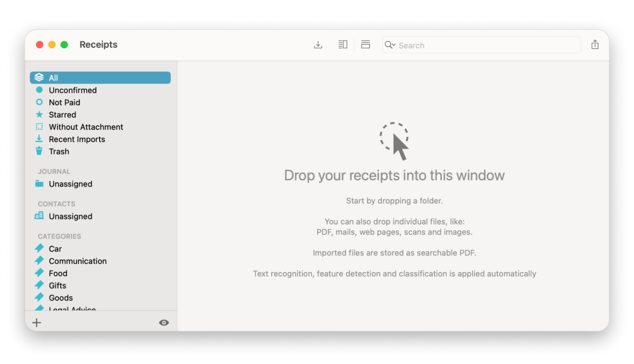Viewport: 634px width, 364px height.
Task: Click the Unconfirmed filter entry
Action: (x=72, y=90)
